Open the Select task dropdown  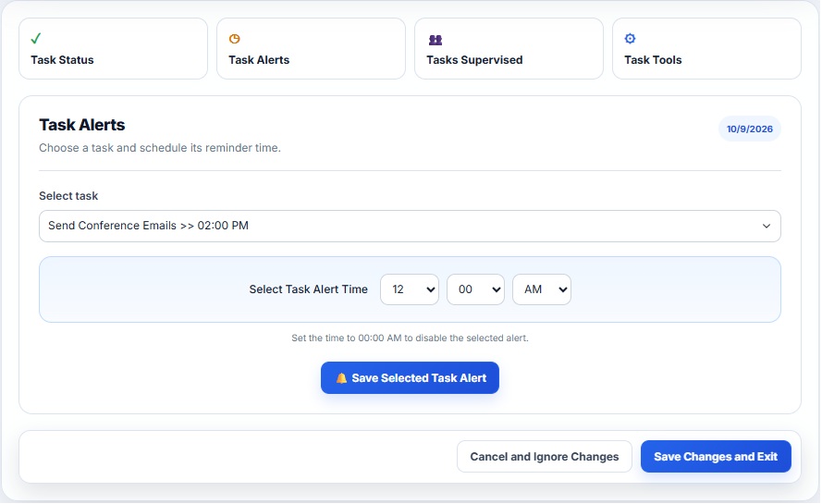coord(410,226)
